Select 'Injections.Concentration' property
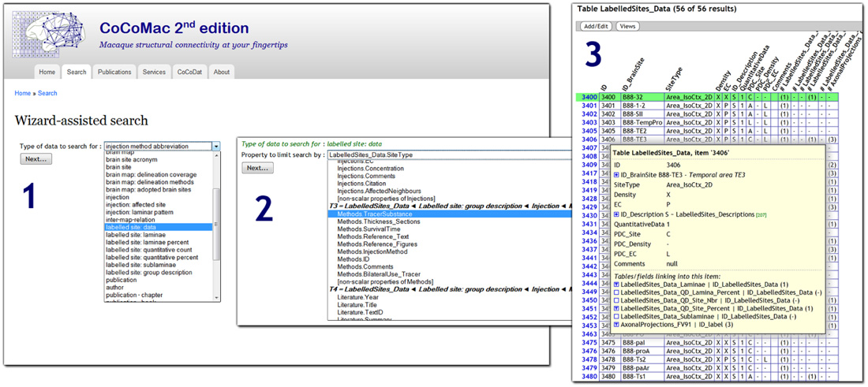The image size is (868, 387). click(370, 168)
